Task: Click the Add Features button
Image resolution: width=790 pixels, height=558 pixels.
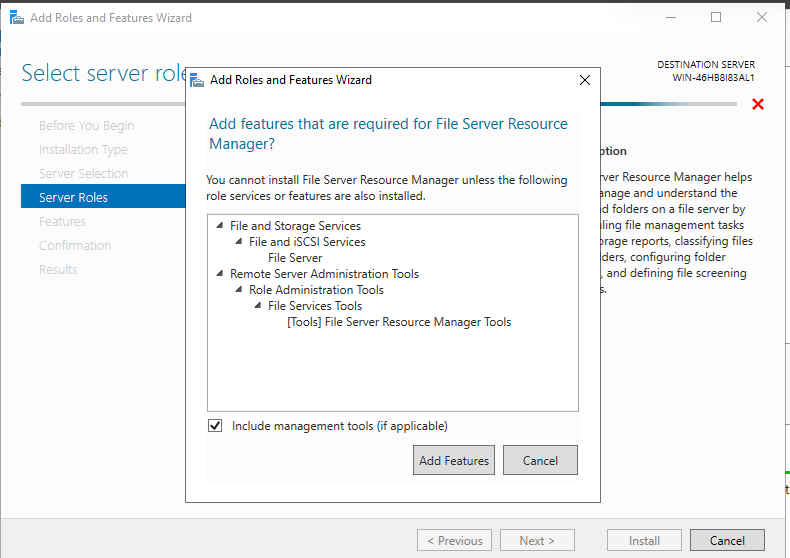Action: (x=453, y=460)
